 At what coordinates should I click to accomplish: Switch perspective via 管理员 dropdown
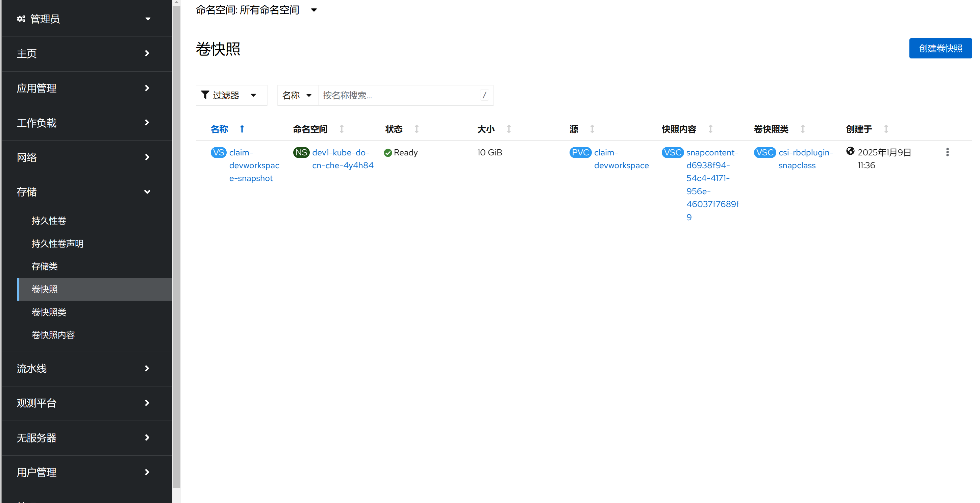point(84,19)
